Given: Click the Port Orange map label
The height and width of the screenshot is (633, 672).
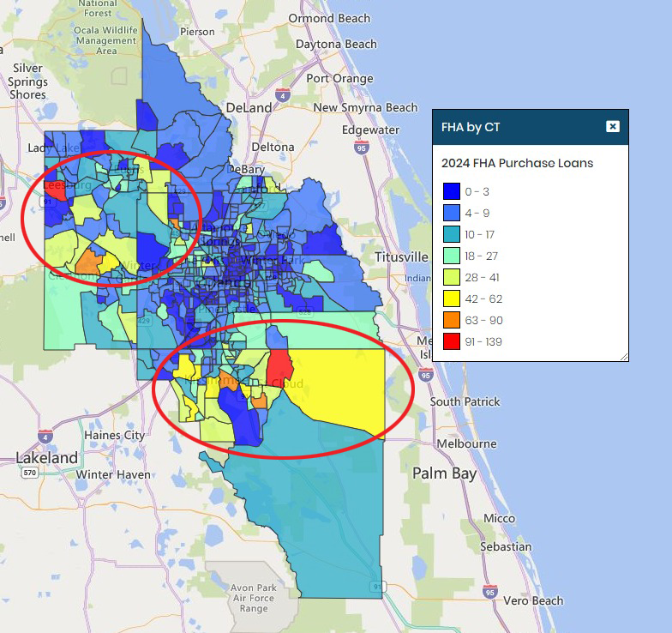Looking at the screenshot, I should click(x=339, y=79).
